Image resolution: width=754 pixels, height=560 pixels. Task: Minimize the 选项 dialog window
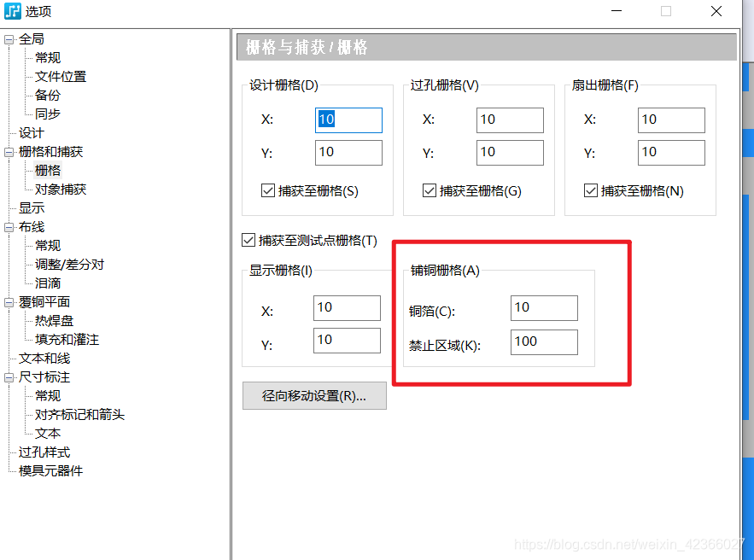click(x=617, y=11)
